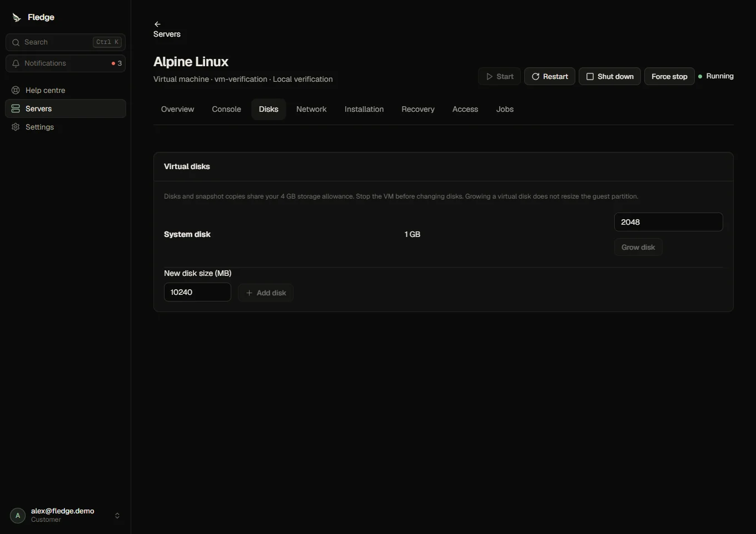Viewport: 756px width, 534px height.
Task: Restart the virtual machine
Action: (x=550, y=77)
